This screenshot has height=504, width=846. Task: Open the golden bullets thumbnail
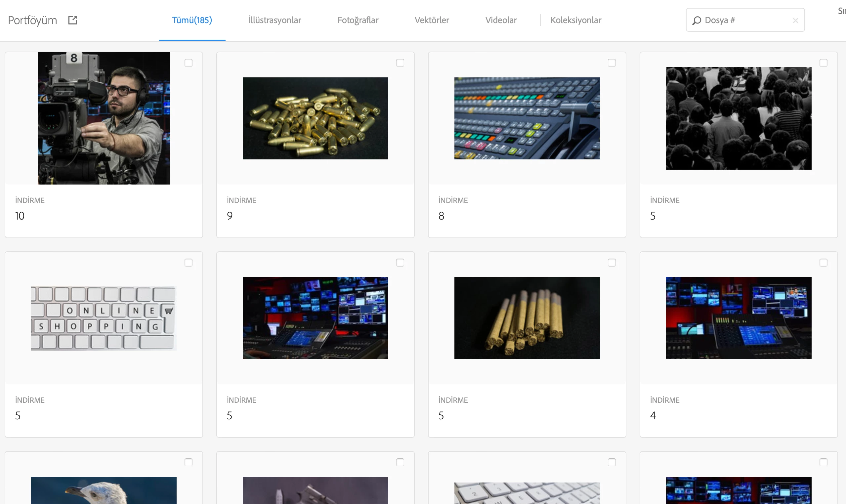pyautogui.click(x=315, y=118)
